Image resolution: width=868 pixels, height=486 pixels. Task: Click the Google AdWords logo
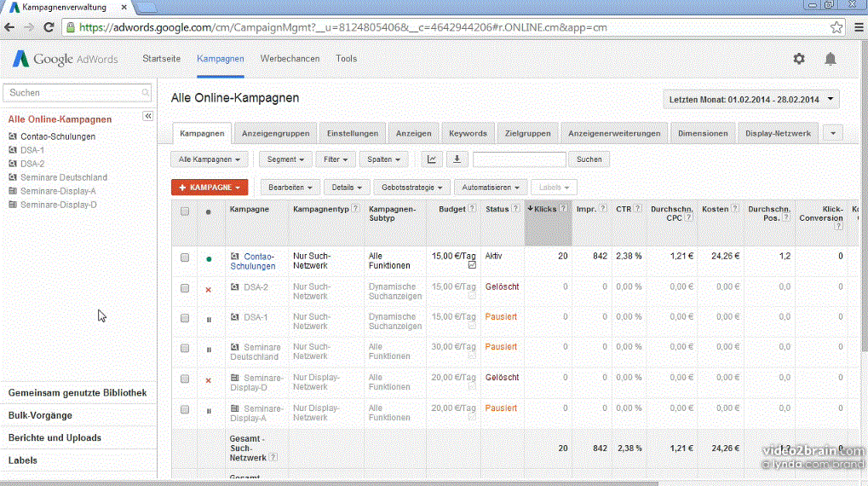(x=66, y=58)
